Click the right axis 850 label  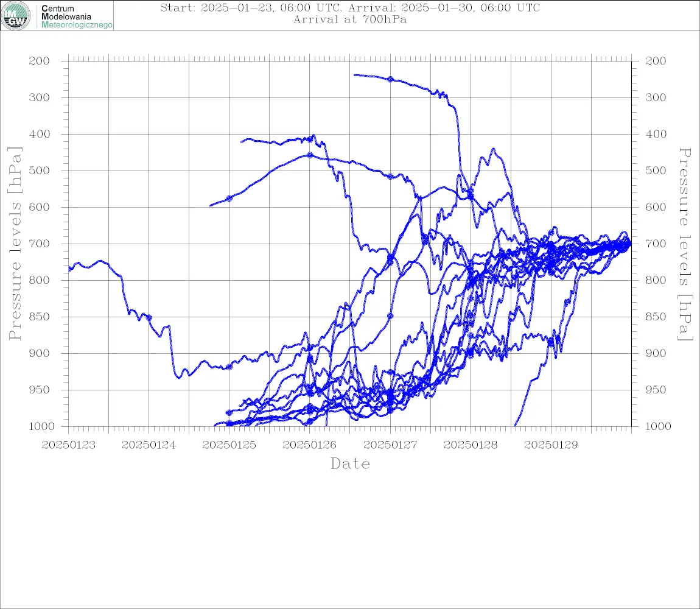click(656, 317)
